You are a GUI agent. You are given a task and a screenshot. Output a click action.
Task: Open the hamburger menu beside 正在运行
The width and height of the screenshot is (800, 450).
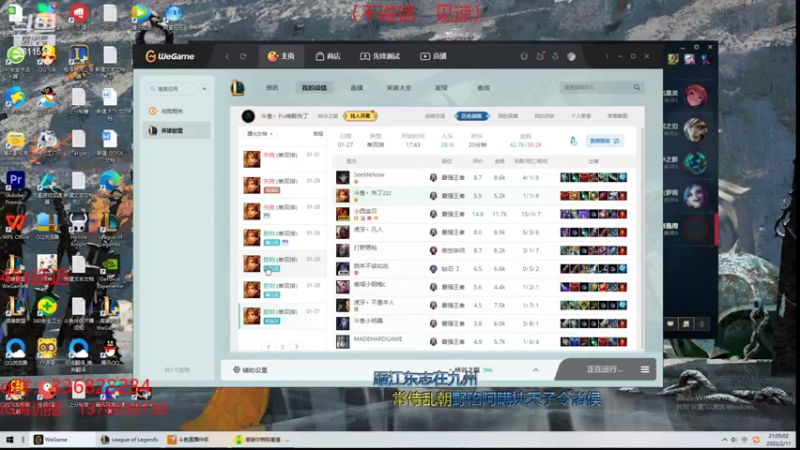click(645, 369)
